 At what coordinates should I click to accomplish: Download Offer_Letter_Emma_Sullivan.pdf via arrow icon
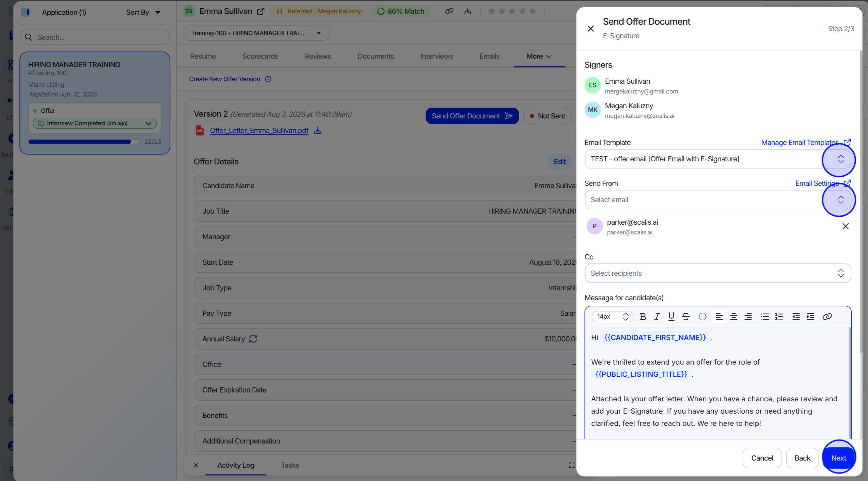[318, 130]
